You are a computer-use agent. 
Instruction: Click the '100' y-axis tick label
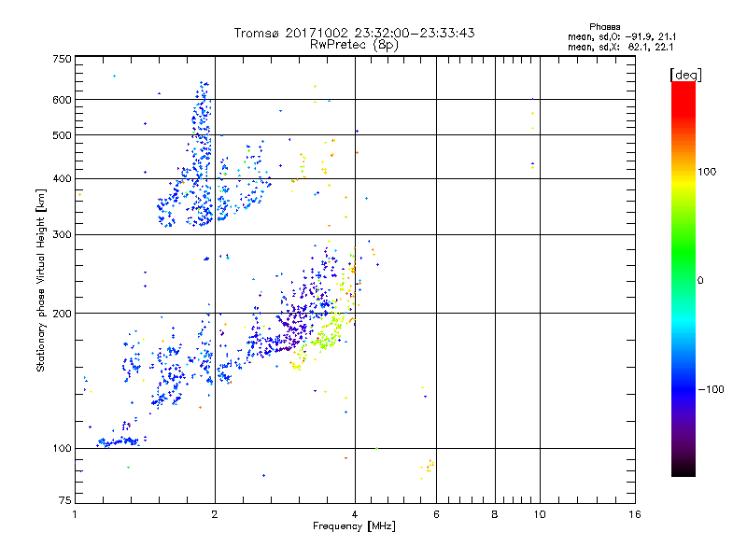62,448
